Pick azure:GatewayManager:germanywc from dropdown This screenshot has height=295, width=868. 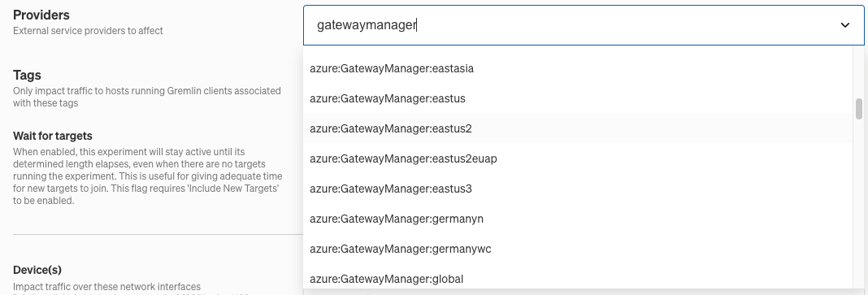pyautogui.click(x=577, y=249)
